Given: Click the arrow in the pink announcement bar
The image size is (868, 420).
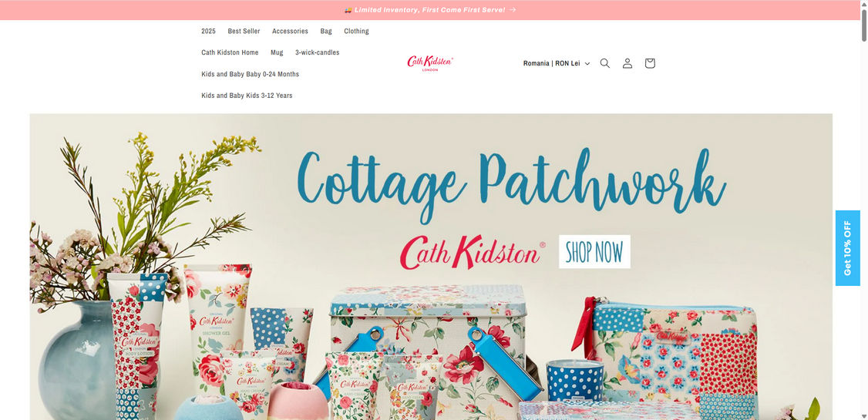Looking at the screenshot, I should coord(513,10).
